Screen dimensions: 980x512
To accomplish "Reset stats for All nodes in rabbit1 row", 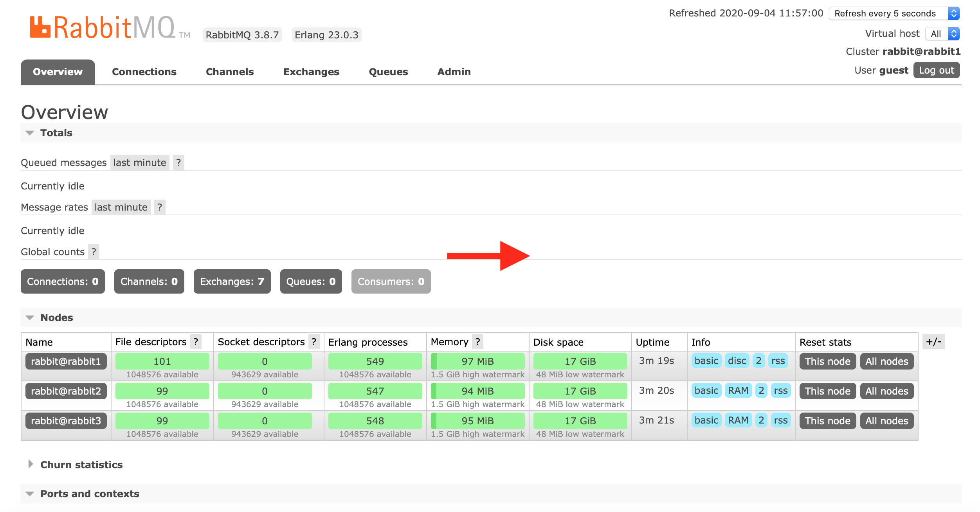I will pyautogui.click(x=887, y=361).
